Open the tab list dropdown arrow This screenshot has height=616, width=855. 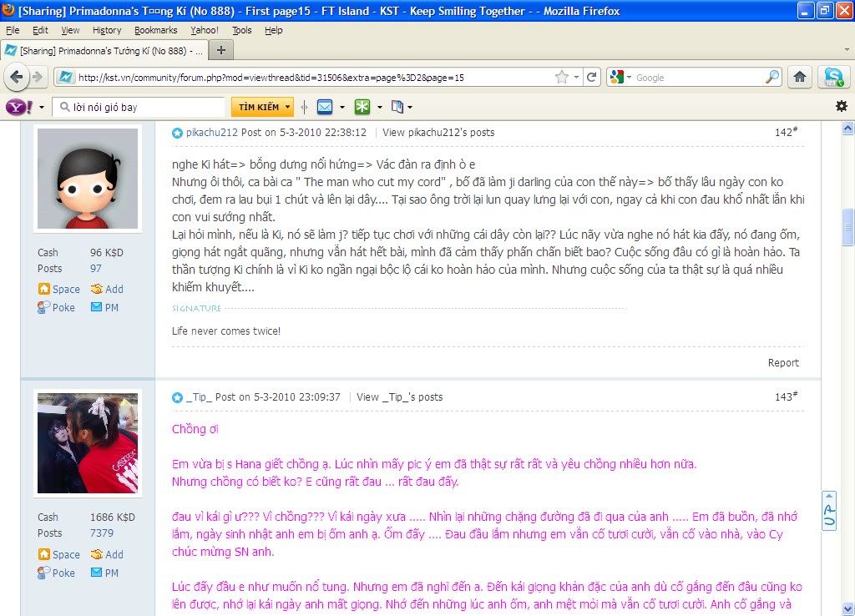click(847, 49)
